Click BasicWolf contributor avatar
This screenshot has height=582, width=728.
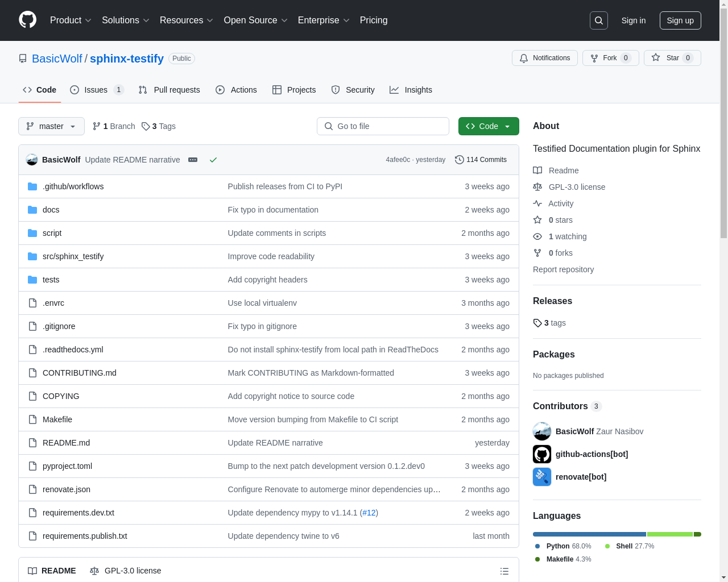(542, 431)
